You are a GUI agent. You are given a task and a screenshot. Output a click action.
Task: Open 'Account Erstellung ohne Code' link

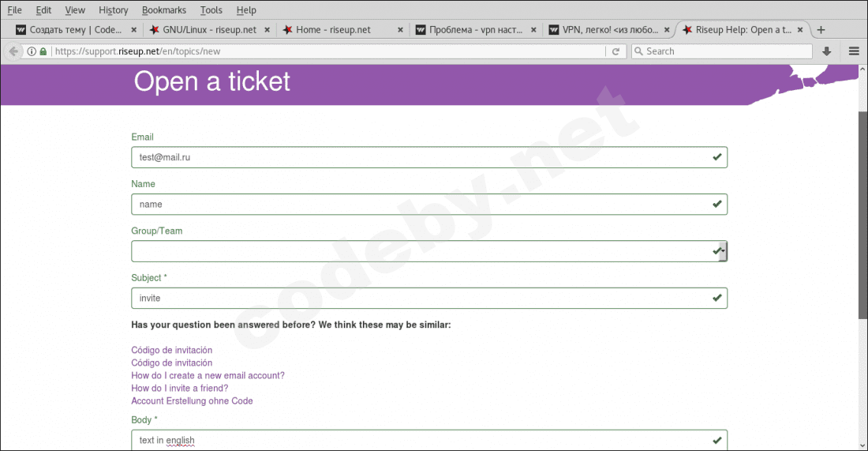click(x=192, y=401)
